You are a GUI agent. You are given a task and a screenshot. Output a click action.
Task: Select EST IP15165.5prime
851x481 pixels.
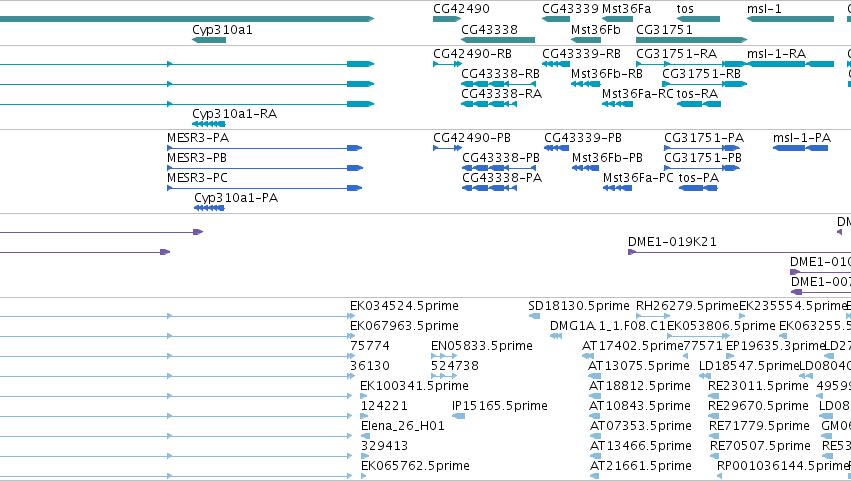(499, 406)
